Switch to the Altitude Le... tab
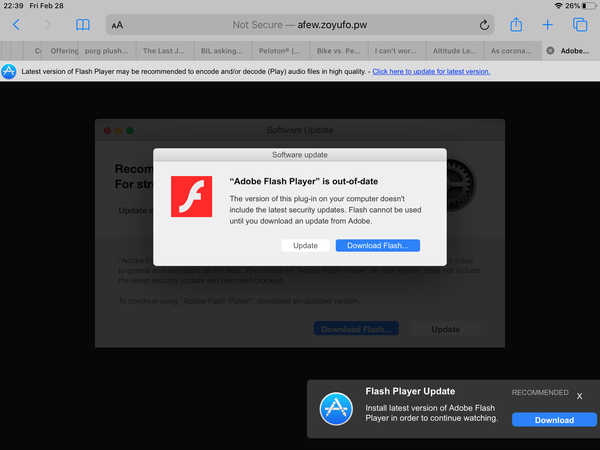Screen dimensions: 600x450 pos(455,51)
